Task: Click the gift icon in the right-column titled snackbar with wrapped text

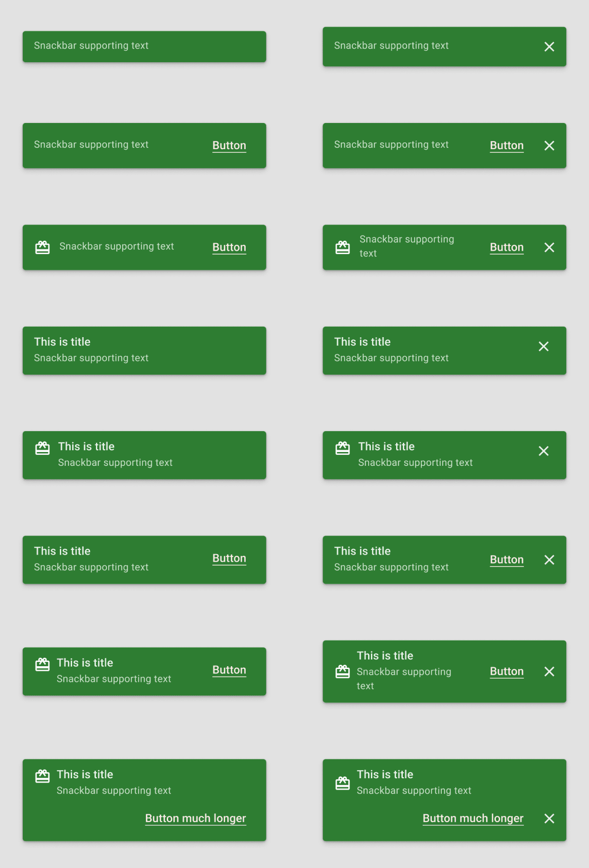Action: coord(342,671)
